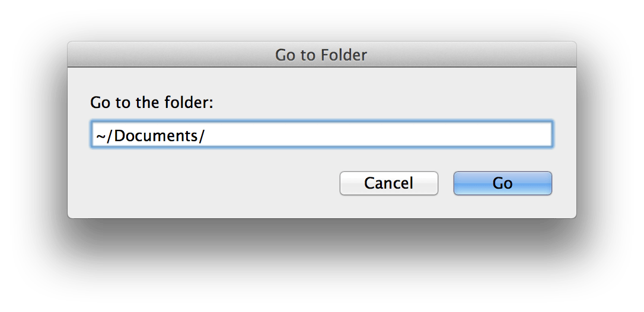Click the Go button

[x=502, y=183]
